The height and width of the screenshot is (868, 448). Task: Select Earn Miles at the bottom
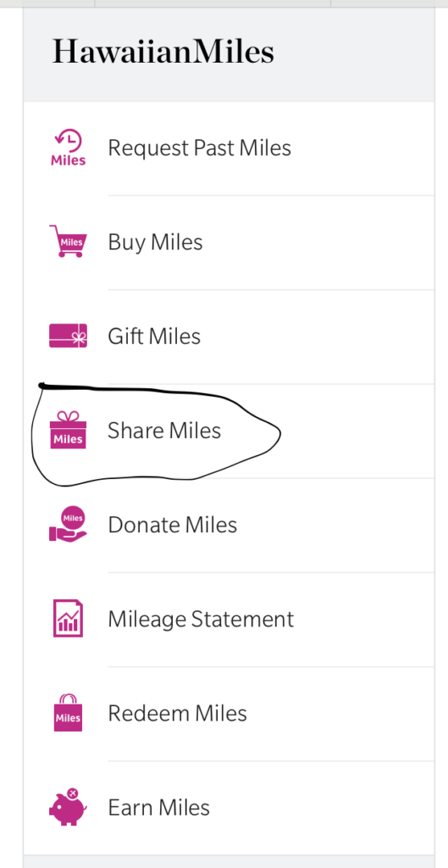coord(229,808)
